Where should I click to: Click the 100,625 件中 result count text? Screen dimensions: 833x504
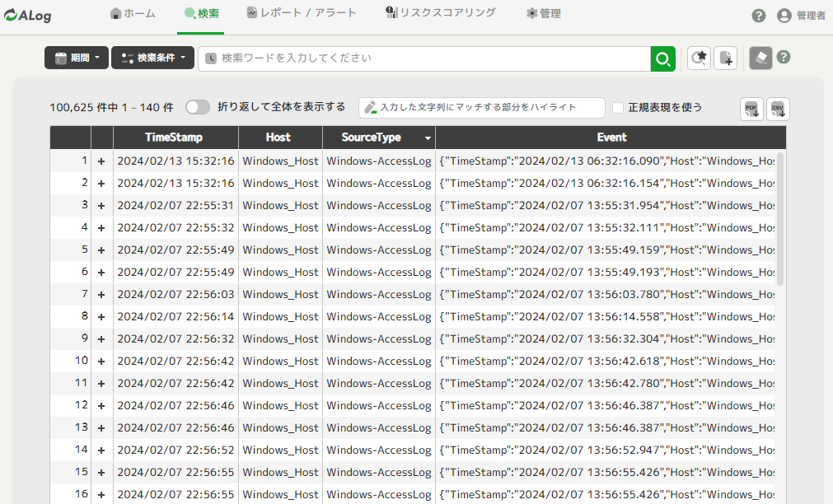coord(84,107)
